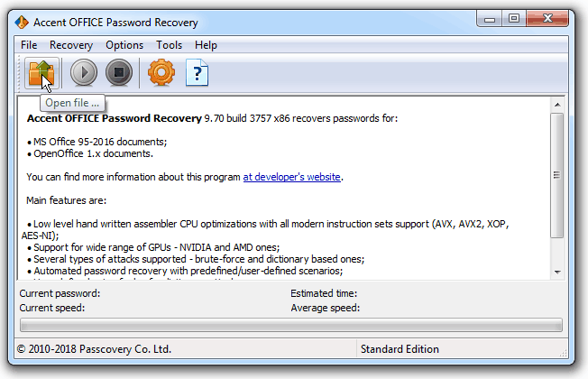This screenshot has width=588, height=379.
Task: Open the Help menu
Action: (206, 45)
